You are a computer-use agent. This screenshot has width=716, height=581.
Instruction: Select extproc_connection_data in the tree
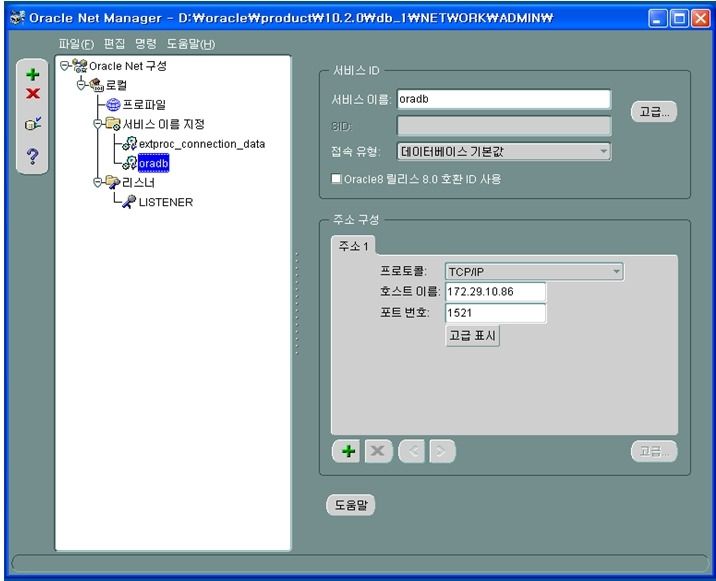(x=202, y=144)
